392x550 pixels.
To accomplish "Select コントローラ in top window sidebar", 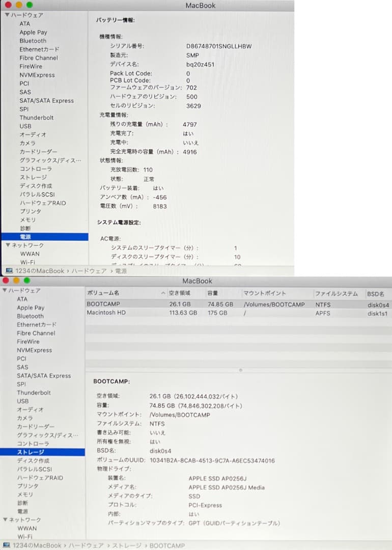I will [x=36, y=169].
